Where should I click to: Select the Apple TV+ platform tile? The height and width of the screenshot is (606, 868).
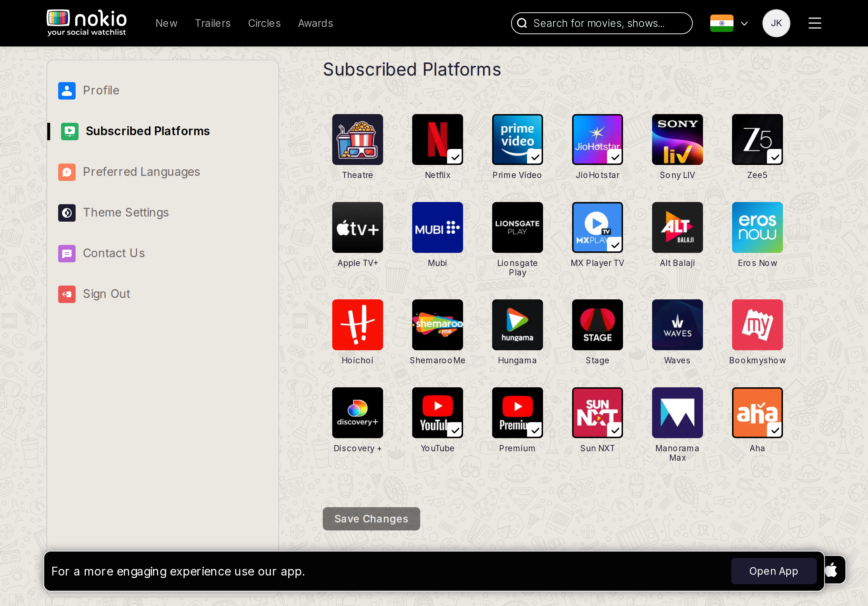(357, 227)
